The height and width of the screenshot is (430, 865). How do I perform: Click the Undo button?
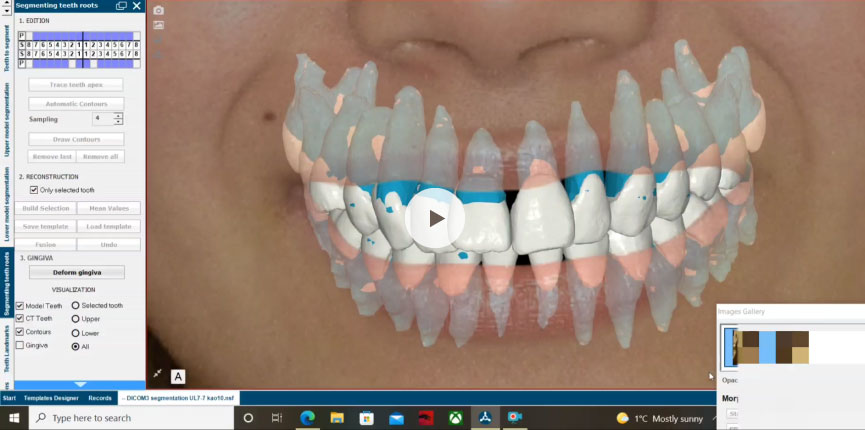(x=109, y=245)
